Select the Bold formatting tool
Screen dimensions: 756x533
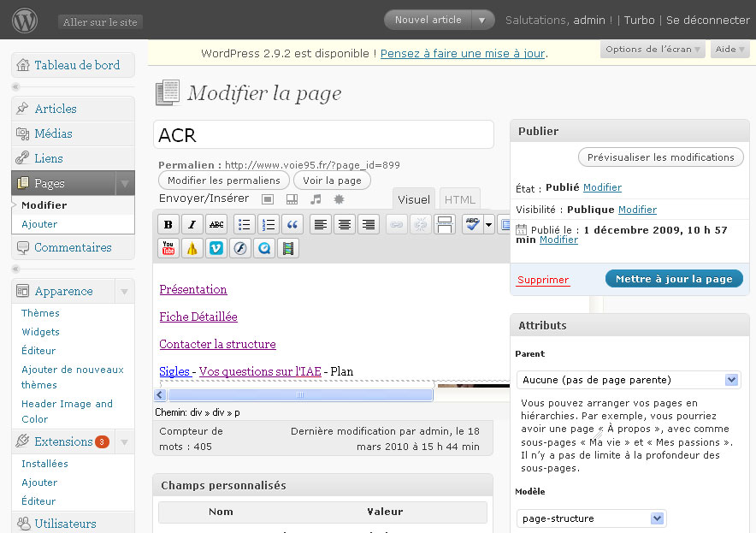click(x=168, y=224)
